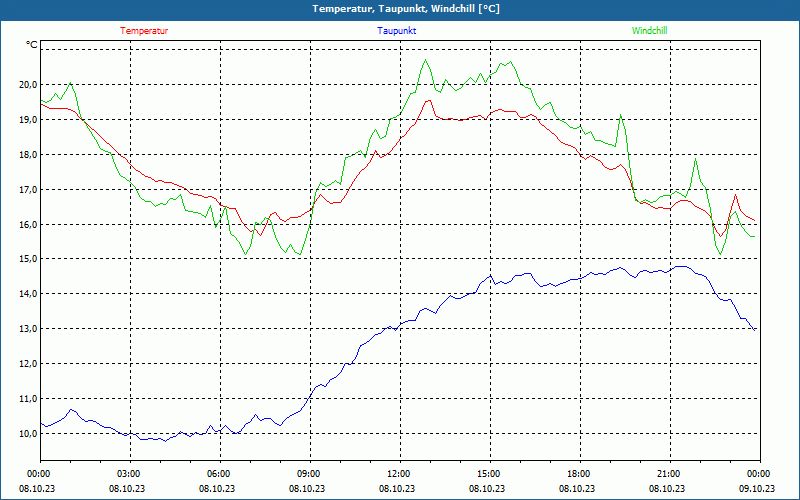Click the 12,0 y-axis value
This screenshot has width=800, height=500.
pos(29,364)
